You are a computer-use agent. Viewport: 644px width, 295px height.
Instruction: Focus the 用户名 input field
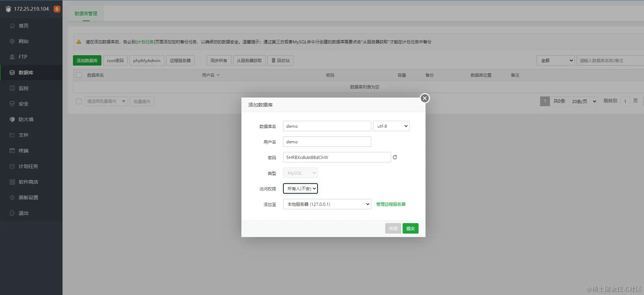(x=327, y=142)
